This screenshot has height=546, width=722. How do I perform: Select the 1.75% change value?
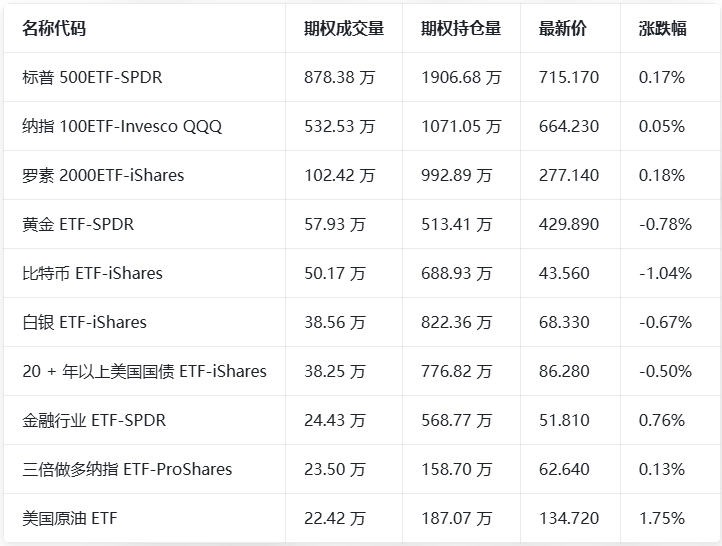click(661, 518)
